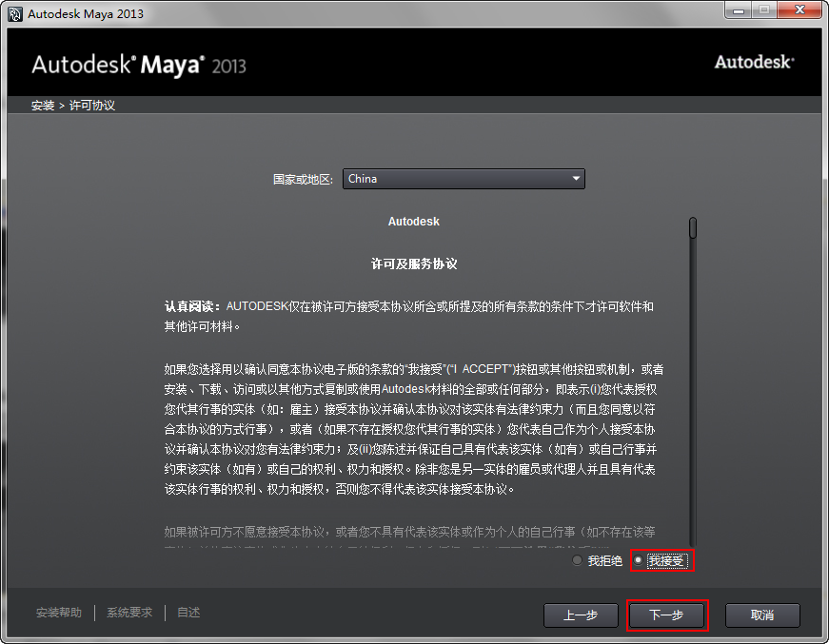This screenshot has width=829, height=644.
Task: Click the 许可及服务协议 heading in the agreement
Action: click(414, 263)
